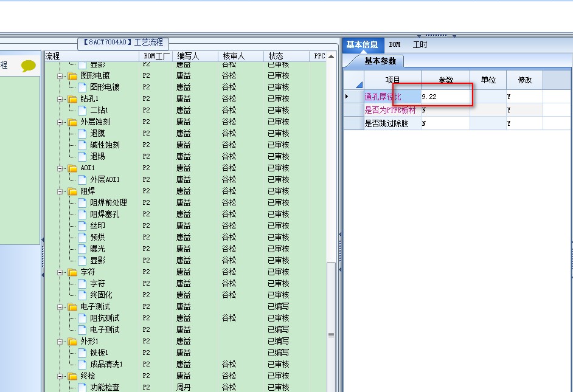Click the 图形电镀 folder icon
573x392 pixels.
pos(72,76)
